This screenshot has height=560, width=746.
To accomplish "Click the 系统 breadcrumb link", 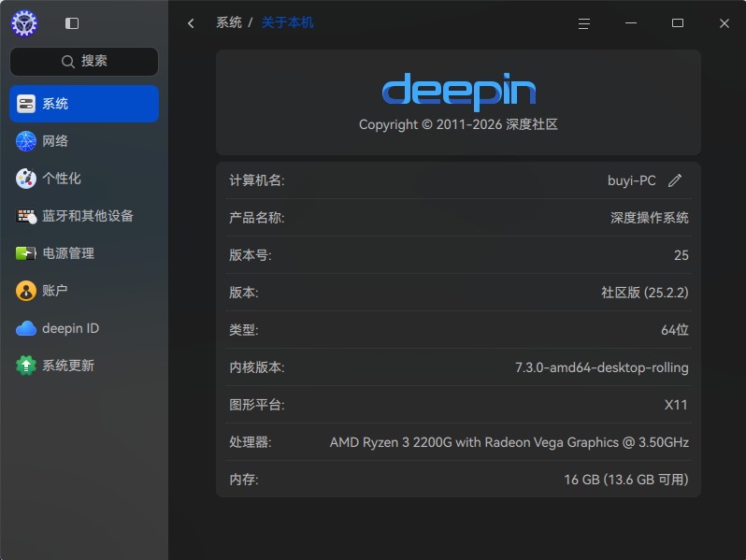I will (x=229, y=22).
